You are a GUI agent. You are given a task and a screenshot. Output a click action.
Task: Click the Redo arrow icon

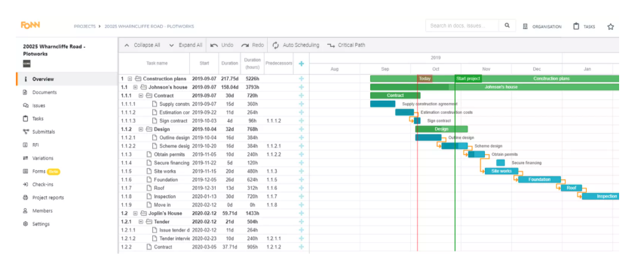coord(245,45)
